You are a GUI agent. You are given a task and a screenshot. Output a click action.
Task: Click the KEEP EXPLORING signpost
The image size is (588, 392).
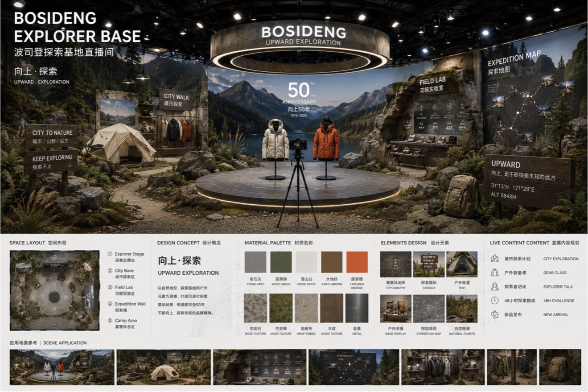click(51, 162)
